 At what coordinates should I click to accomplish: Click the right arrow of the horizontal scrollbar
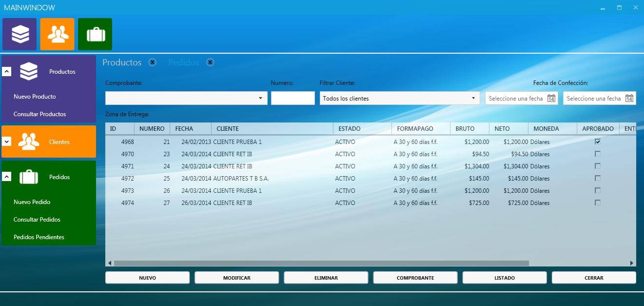coord(632,263)
